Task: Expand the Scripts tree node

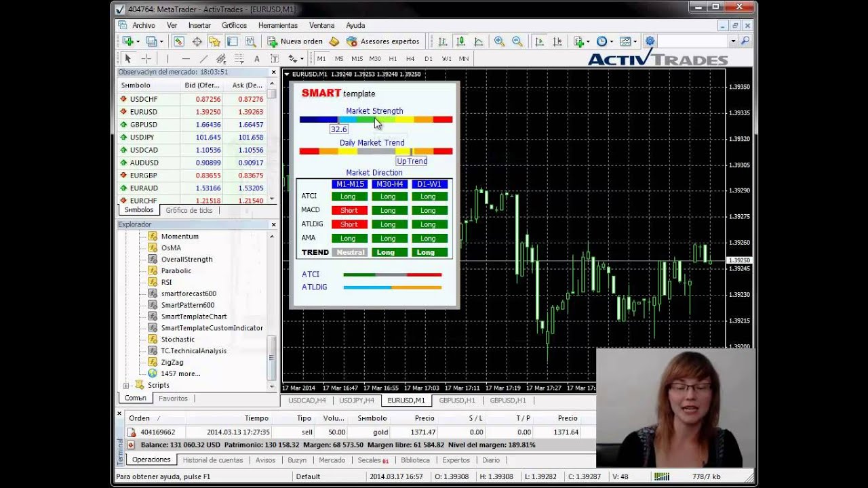Action: coord(125,386)
